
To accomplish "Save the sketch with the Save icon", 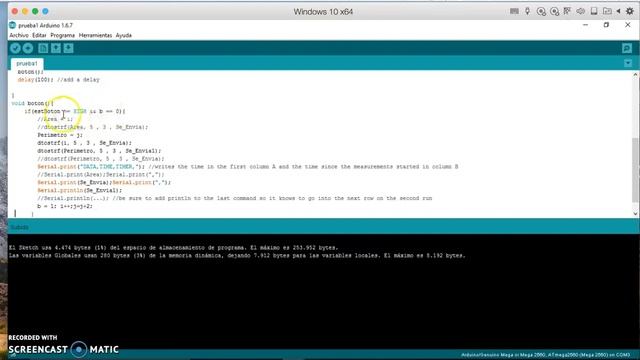I will pyautogui.click(x=68, y=48).
